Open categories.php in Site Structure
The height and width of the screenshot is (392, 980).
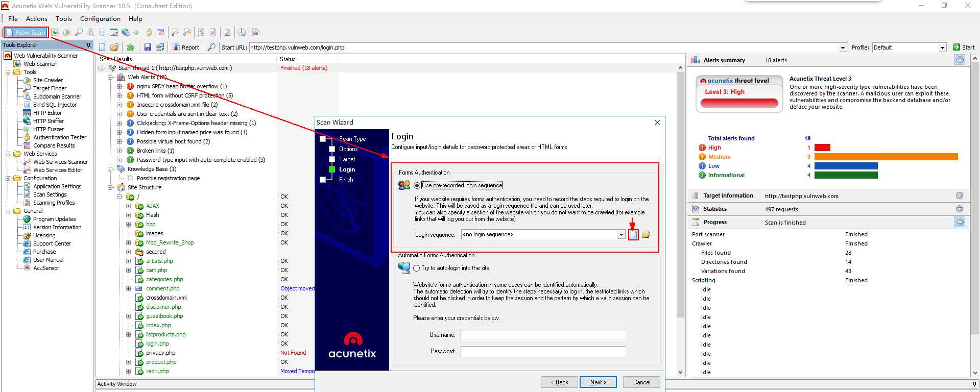164,279
